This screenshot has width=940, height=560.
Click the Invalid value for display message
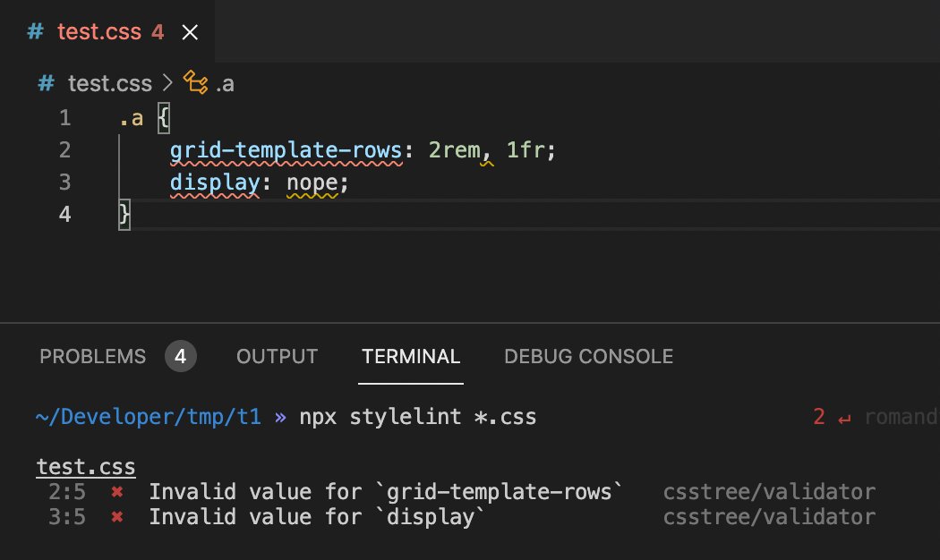point(317,517)
